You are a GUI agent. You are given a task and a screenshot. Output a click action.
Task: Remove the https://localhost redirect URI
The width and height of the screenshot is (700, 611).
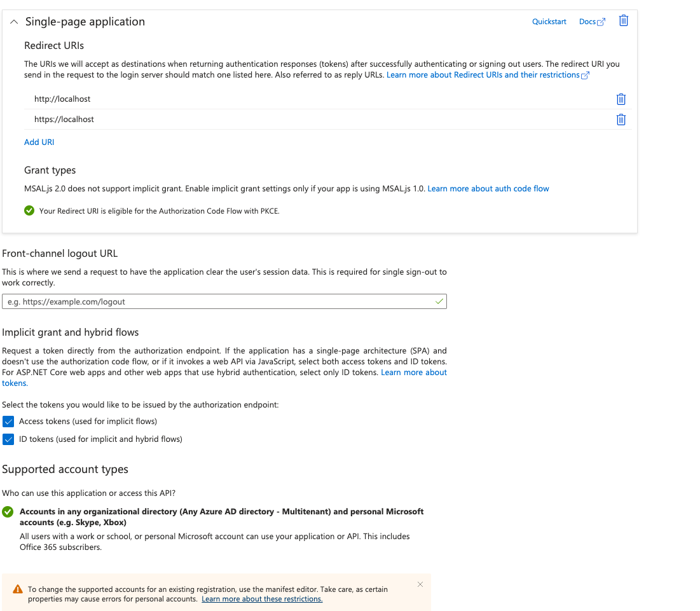point(621,120)
